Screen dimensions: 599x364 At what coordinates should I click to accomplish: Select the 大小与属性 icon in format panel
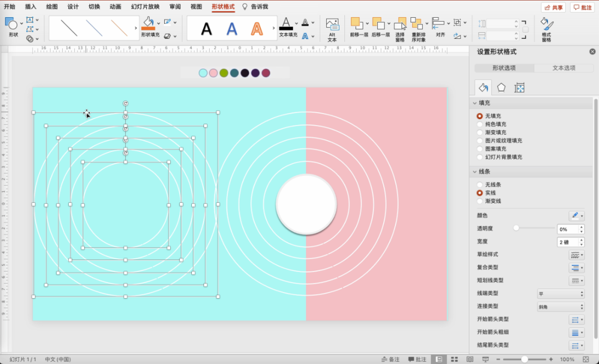point(519,88)
